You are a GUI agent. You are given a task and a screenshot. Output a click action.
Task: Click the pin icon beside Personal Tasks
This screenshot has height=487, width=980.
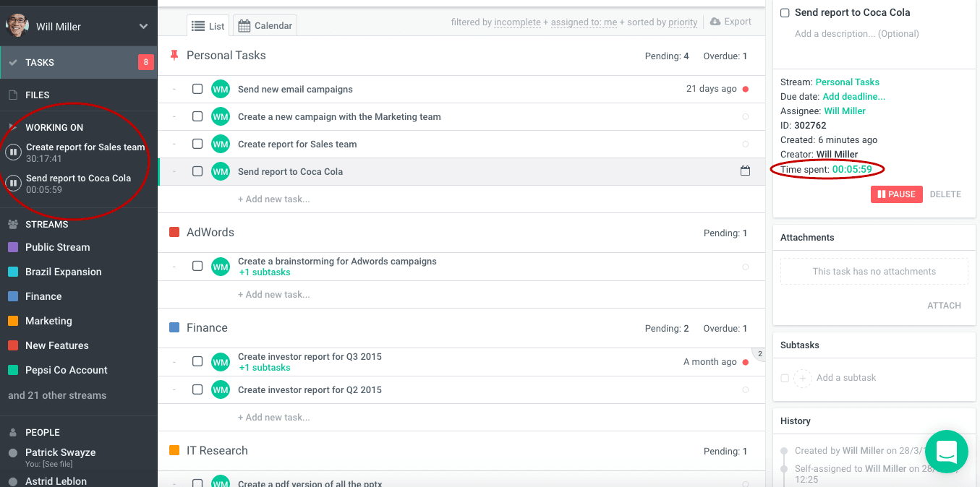click(x=174, y=56)
